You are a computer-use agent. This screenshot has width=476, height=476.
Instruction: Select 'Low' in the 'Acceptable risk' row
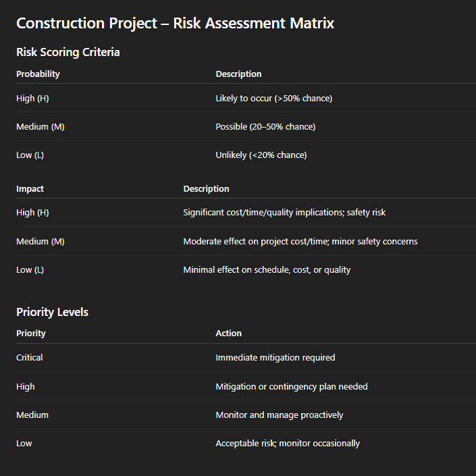coord(24,444)
